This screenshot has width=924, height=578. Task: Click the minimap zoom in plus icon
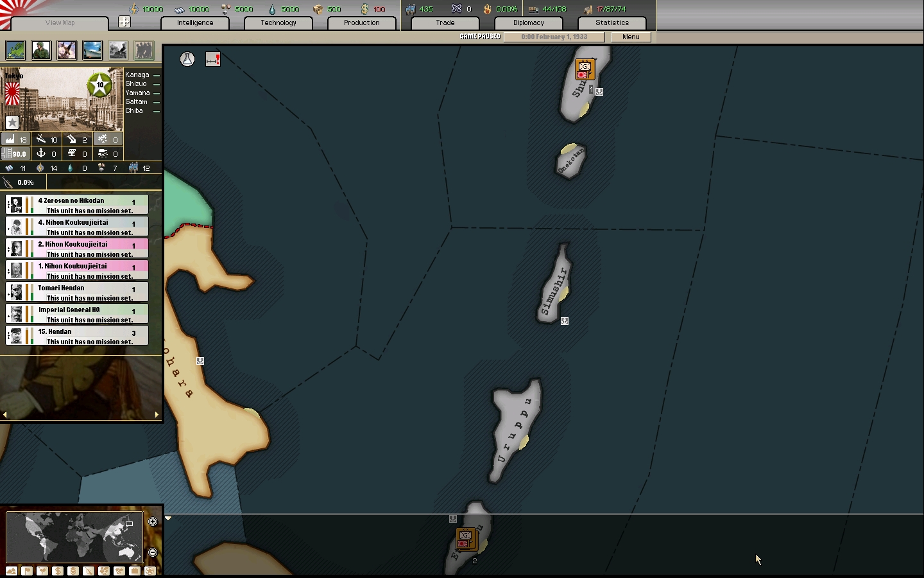[153, 521]
